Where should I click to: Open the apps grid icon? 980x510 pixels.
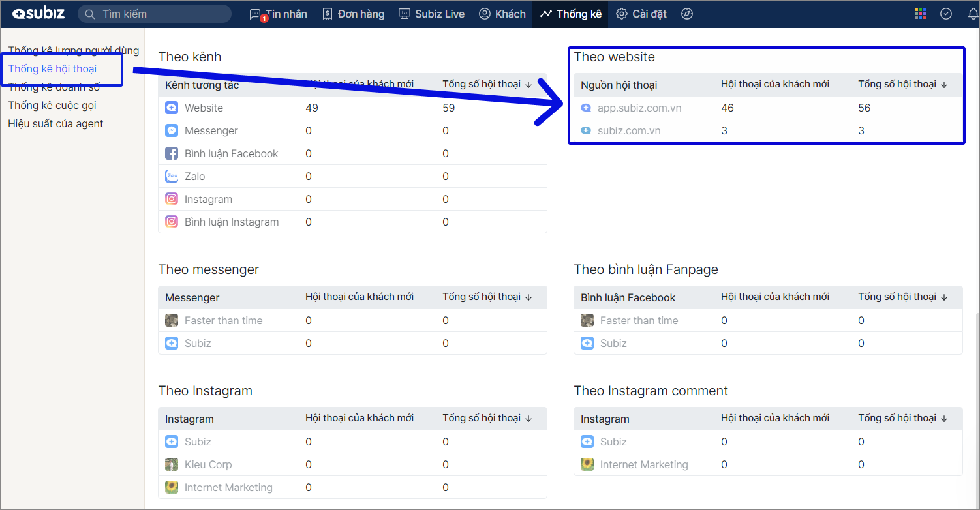coord(921,14)
